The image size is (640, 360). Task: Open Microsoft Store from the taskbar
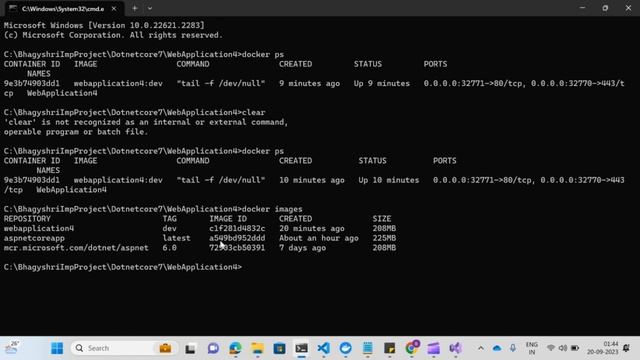click(280, 348)
